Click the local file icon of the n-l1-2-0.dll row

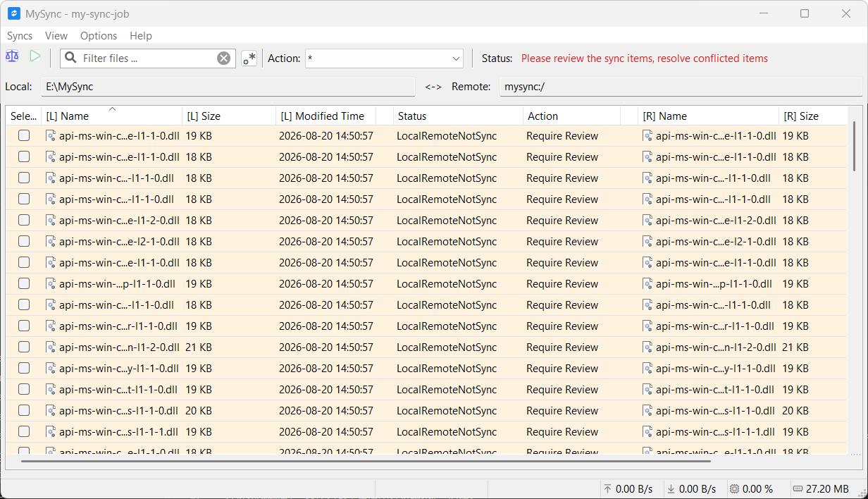click(51, 347)
